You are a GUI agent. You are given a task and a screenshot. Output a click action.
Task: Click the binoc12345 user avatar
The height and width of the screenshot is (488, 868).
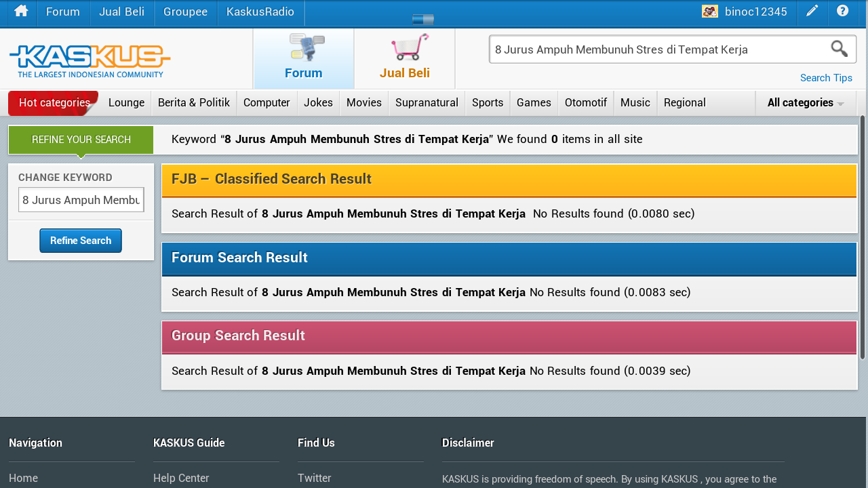click(709, 12)
